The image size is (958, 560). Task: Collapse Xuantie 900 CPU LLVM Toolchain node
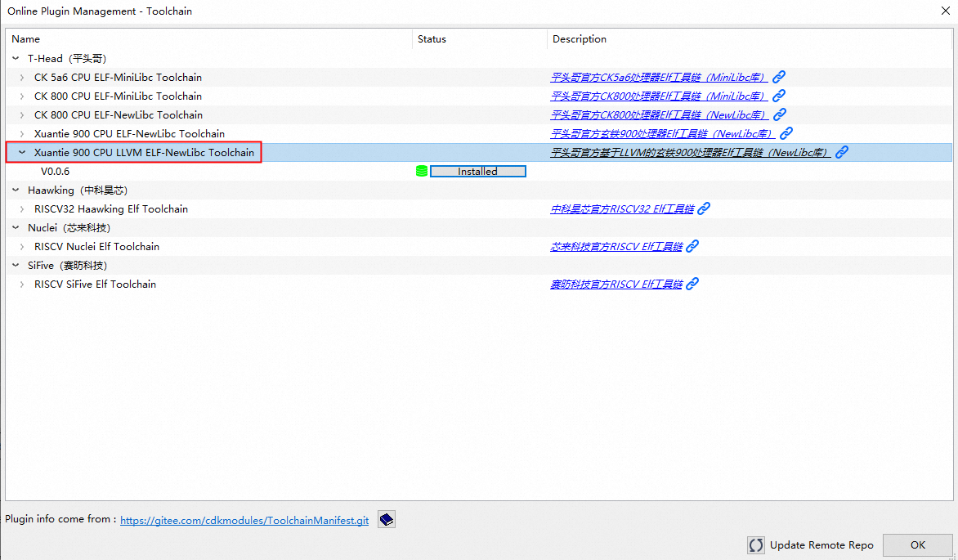tap(22, 153)
